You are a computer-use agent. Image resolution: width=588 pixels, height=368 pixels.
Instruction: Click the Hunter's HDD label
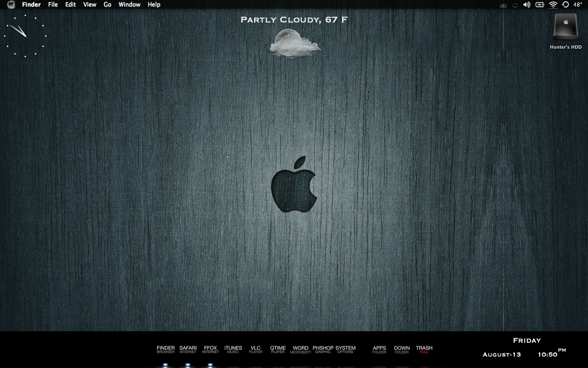click(566, 47)
